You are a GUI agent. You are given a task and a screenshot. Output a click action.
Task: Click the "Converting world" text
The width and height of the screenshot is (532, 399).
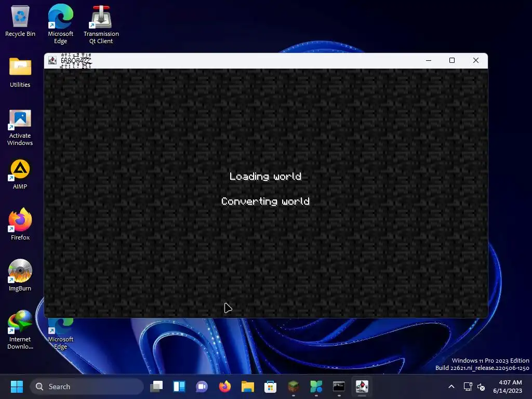(x=265, y=201)
